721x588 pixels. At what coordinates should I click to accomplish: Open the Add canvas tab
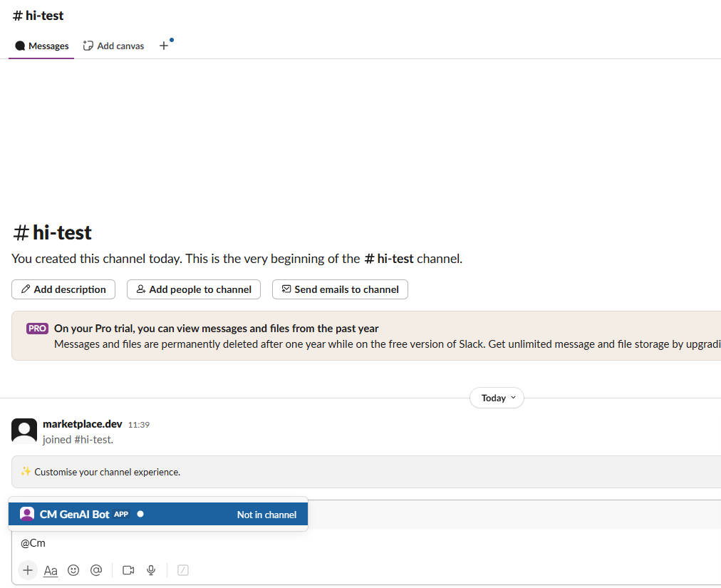click(x=113, y=46)
